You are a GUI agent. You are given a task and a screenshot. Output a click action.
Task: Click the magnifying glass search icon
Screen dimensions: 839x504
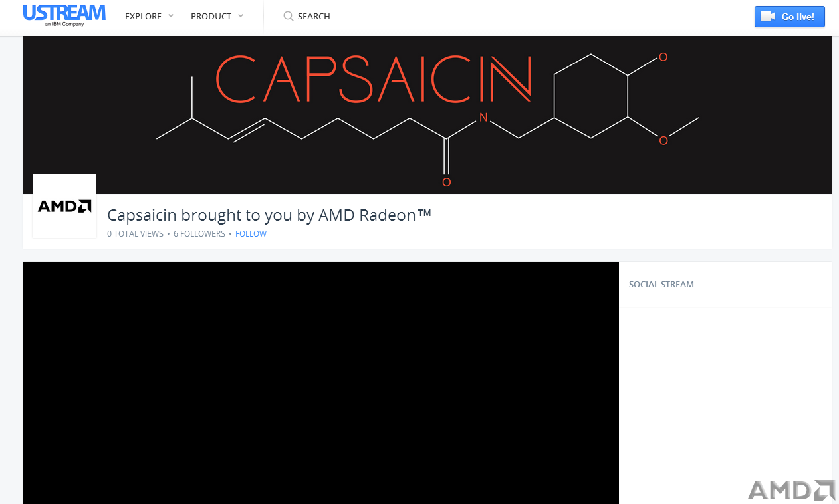[x=289, y=16]
